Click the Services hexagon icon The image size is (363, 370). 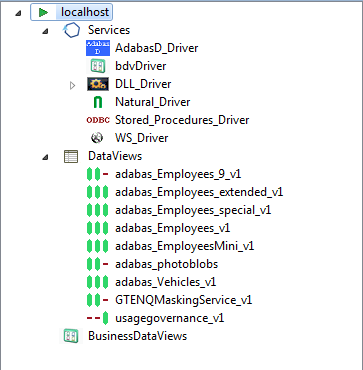(x=72, y=30)
